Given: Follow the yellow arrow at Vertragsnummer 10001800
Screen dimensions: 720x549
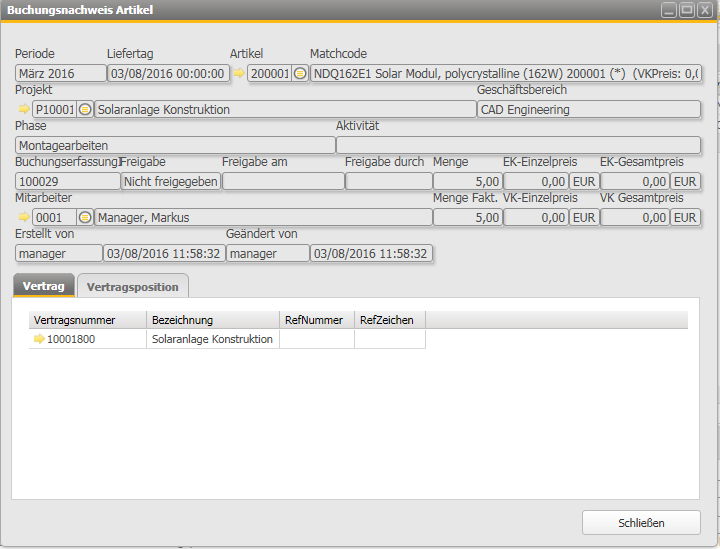Looking at the screenshot, I should [x=39, y=339].
